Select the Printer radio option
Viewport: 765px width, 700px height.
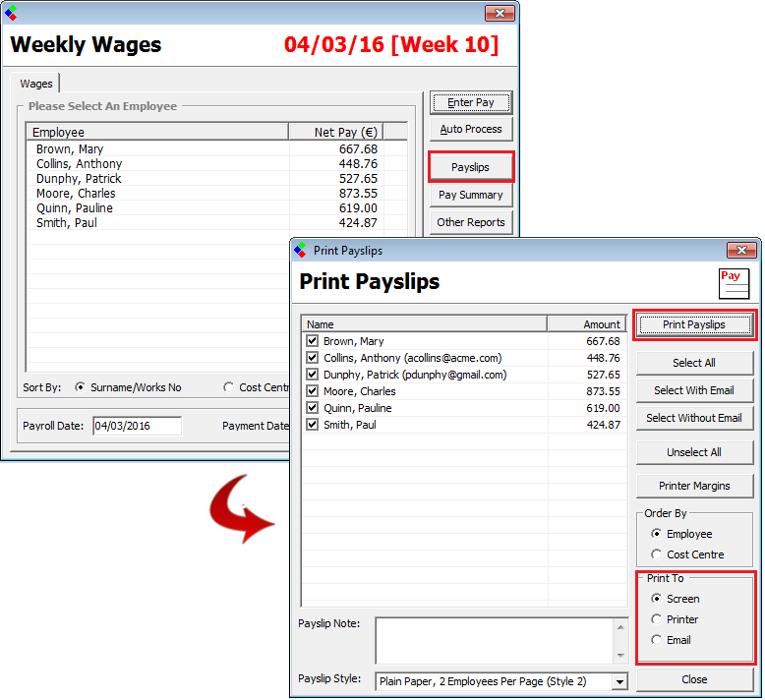tap(657, 619)
